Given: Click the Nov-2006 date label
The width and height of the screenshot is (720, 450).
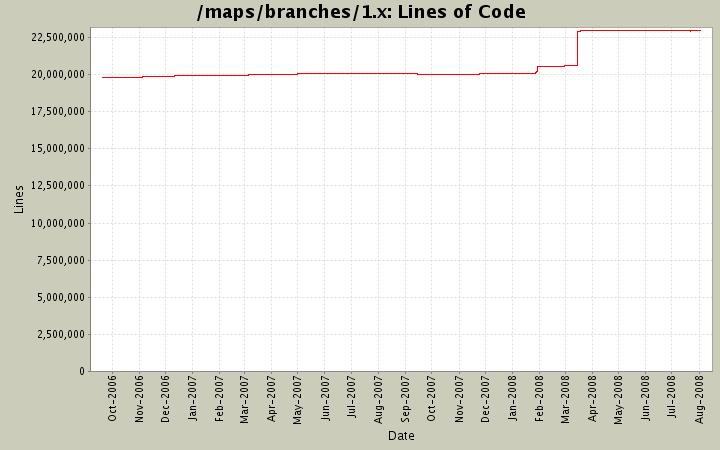Looking at the screenshot, I should pyautogui.click(x=139, y=399).
